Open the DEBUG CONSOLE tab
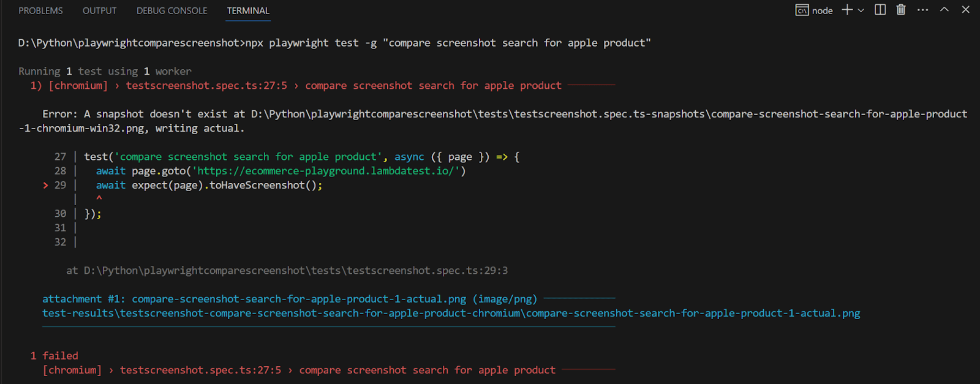This screenshot has width=980, height=384. point(171,10)
